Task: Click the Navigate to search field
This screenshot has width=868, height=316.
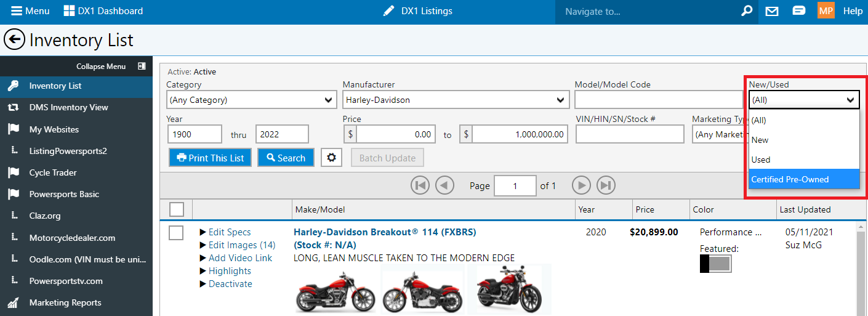Action: tap(646, 11)
